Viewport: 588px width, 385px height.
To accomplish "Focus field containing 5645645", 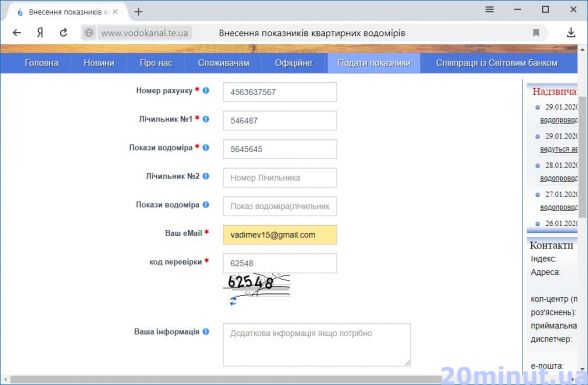I will click(280, 149).
